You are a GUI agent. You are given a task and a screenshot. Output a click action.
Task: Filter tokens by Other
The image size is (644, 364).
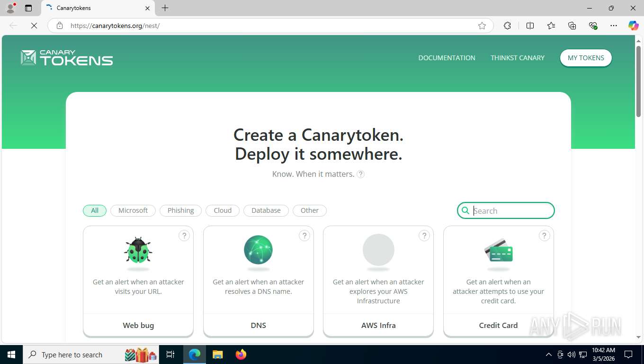pos(310,210)
